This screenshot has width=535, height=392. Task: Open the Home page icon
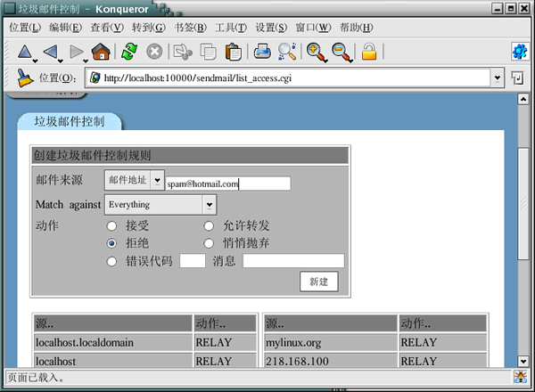click(101, 52)
